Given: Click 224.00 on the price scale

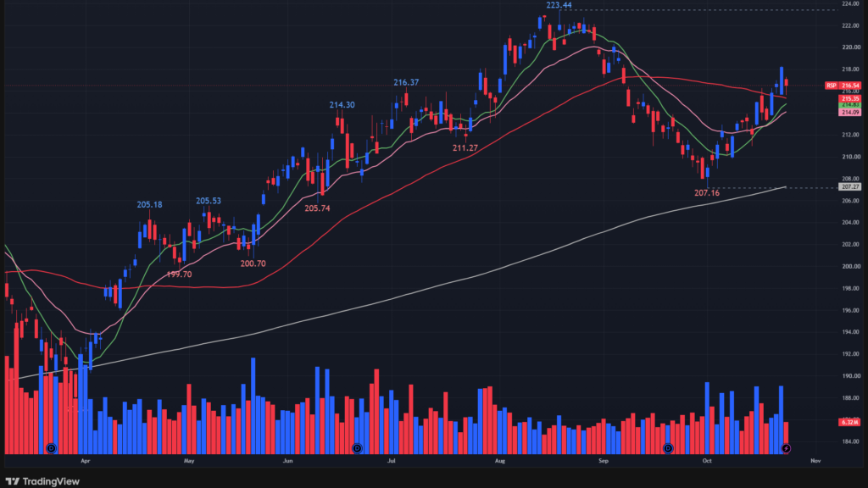Looking at the screenshot, I should pyautogui.click(x=850, y=4).
